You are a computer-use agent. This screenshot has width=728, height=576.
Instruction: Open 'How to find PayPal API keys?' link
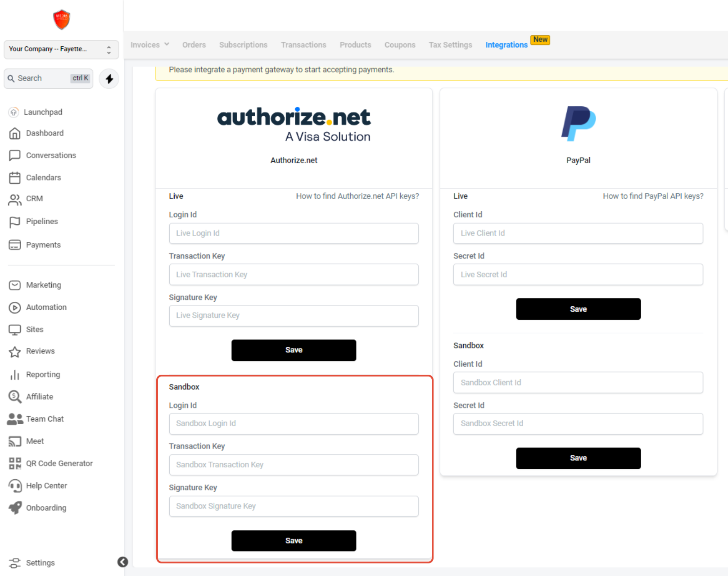[x=653, y=196]
